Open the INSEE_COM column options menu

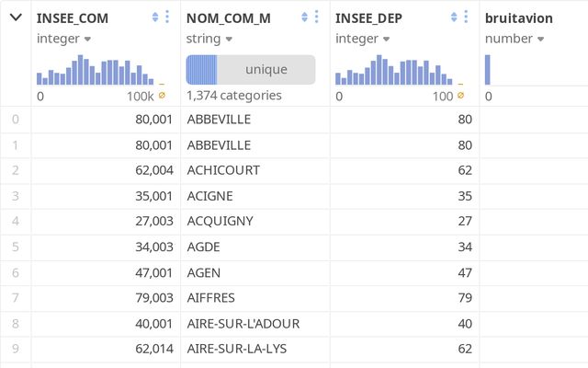pyautogui.click(x=167, y=17)
